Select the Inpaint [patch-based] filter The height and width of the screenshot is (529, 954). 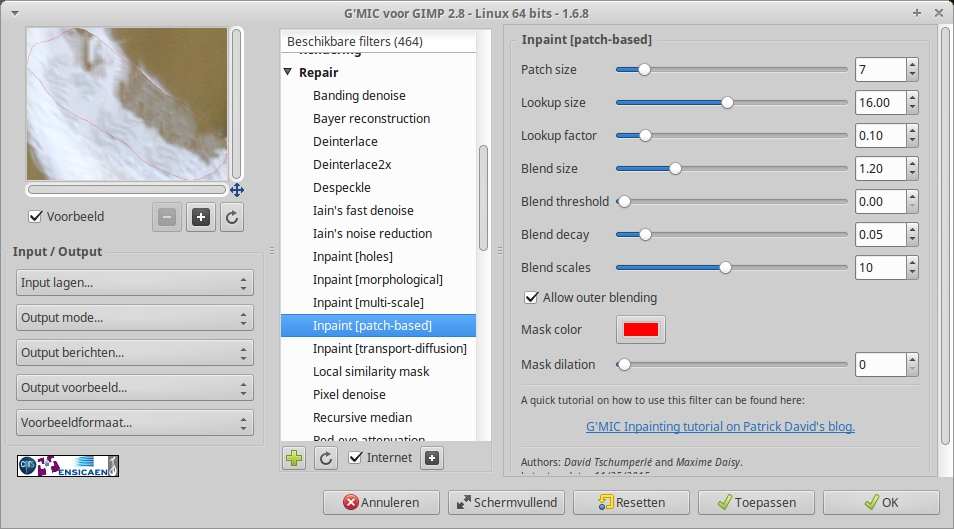click(x=378, y=326)
